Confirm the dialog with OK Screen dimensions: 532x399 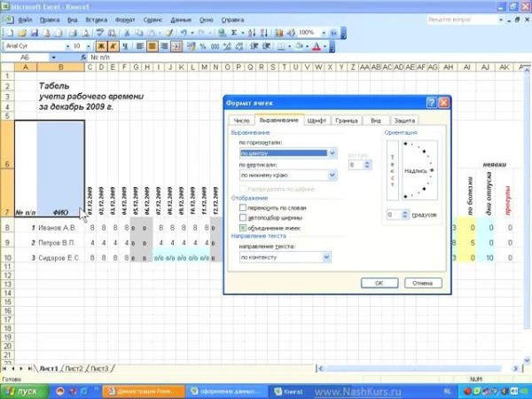[x=379, y=283]
